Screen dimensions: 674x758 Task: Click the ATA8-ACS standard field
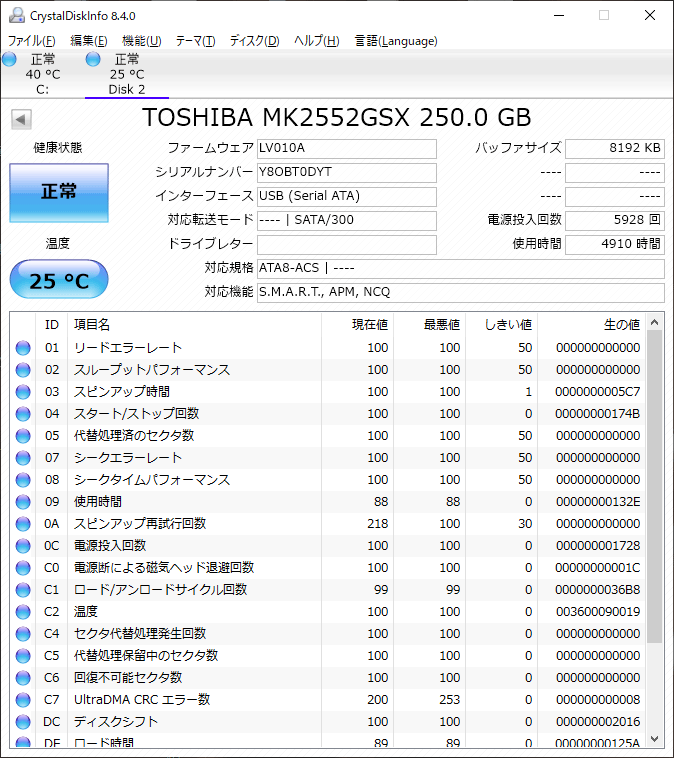461,268
